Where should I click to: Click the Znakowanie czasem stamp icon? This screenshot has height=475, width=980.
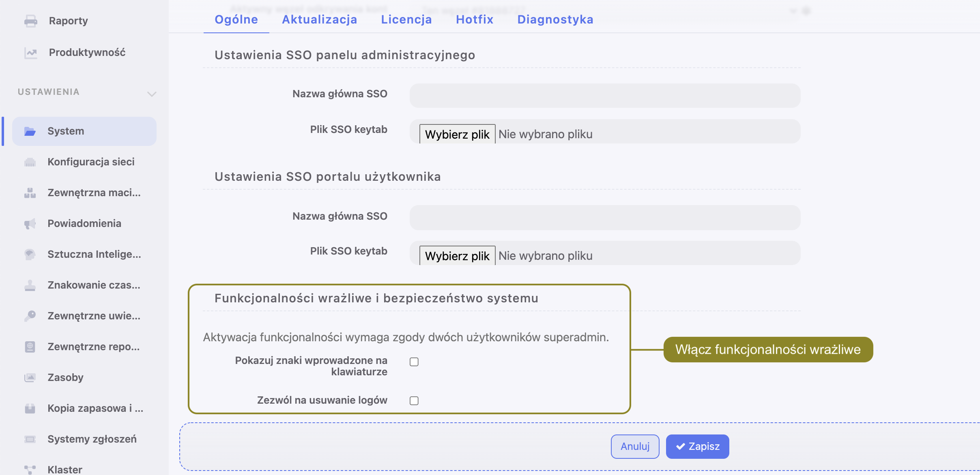coord(30,285)
